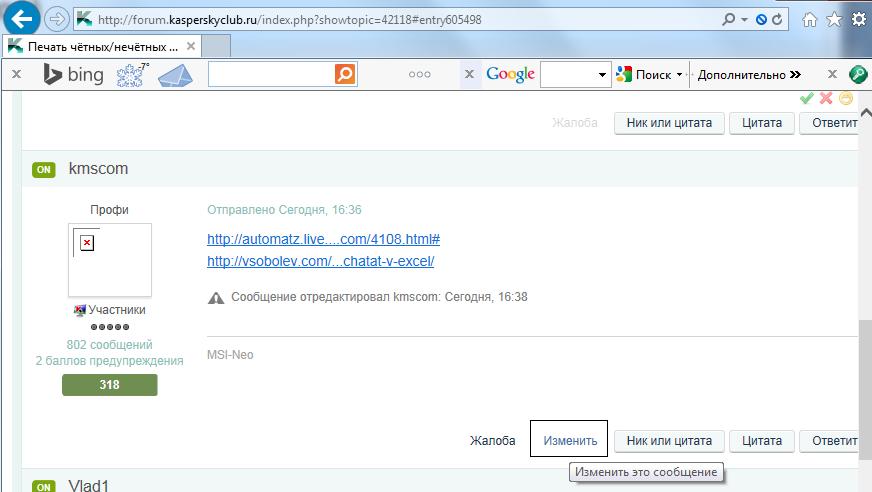The image size is (872, 492).
Task: Click the vertical scrollbar up arrow
Action: [865, 113]
